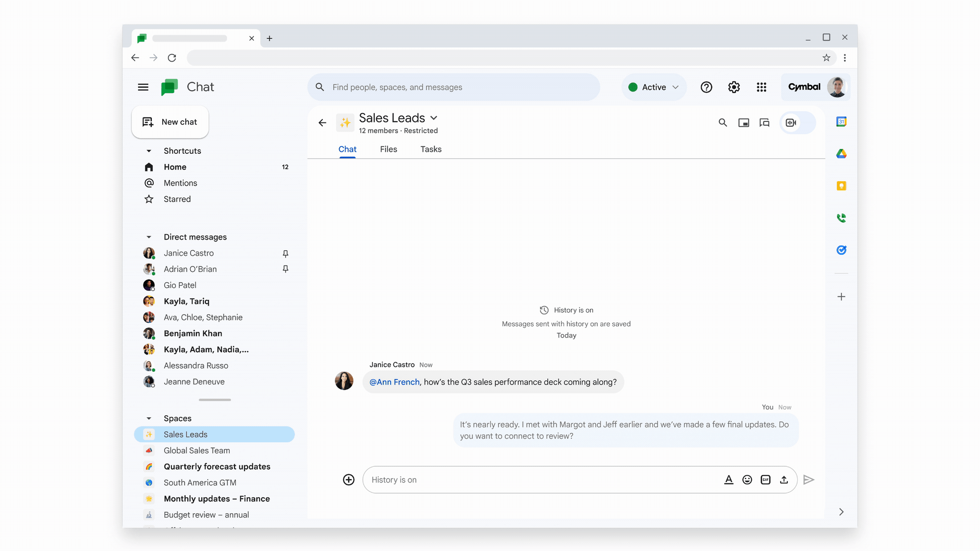The height and width of the screenshot is (551, 980).
Task: Collapse the Spaces section
Action: point(148,418)
